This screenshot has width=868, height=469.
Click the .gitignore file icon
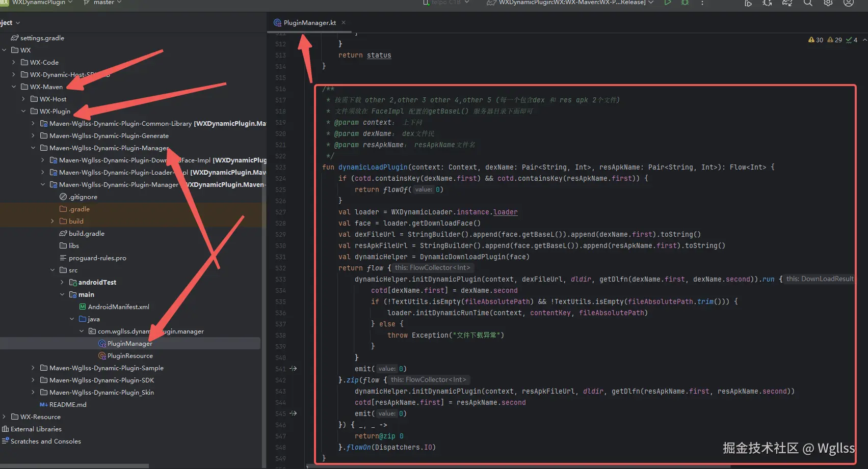pyautogui.click(x=63, y=197)
